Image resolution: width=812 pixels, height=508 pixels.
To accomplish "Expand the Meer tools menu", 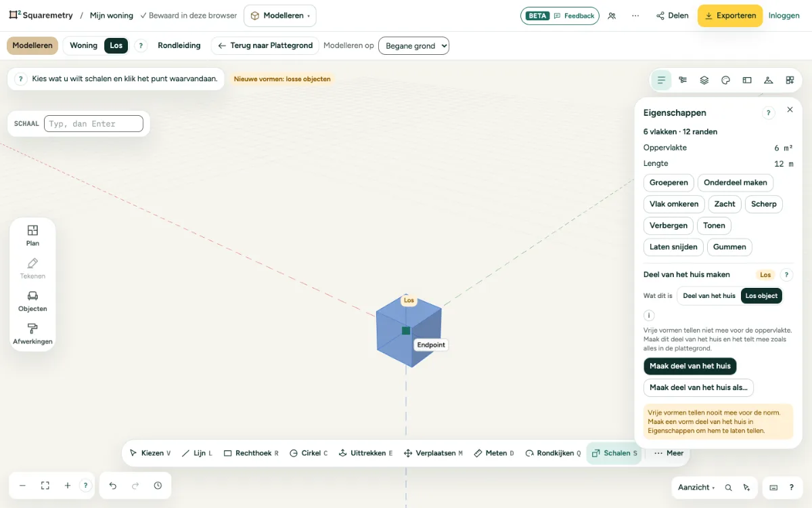I will (669, 453).
